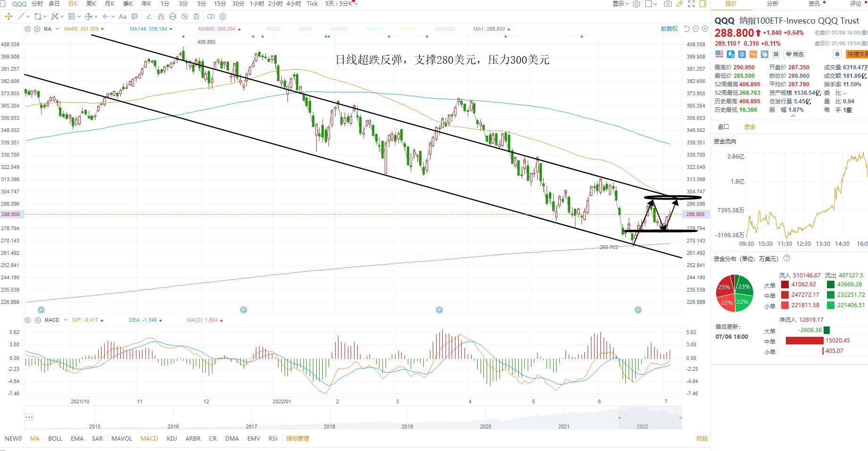Click the timeline ellipsis button
868x451 pixels.
coord(29,417)
